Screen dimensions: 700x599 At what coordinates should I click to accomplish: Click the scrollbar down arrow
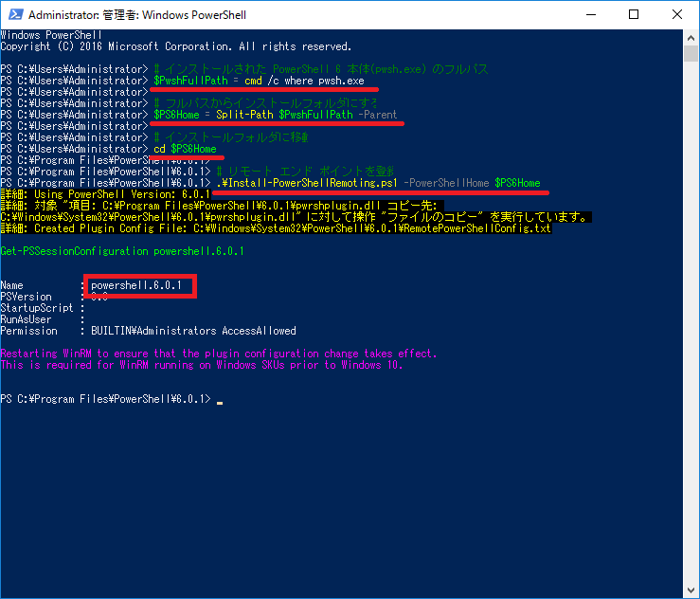pos(691,590)
